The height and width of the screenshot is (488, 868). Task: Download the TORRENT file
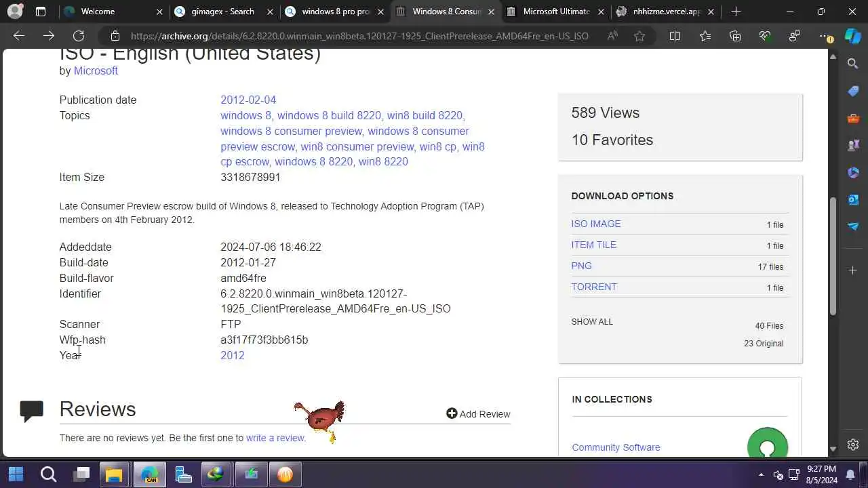594,287
